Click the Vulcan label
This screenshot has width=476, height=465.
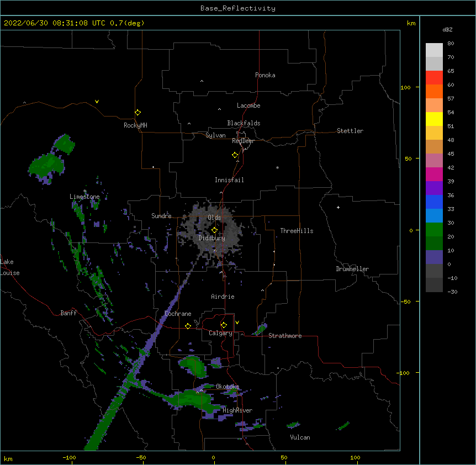[x=300, y=437]
